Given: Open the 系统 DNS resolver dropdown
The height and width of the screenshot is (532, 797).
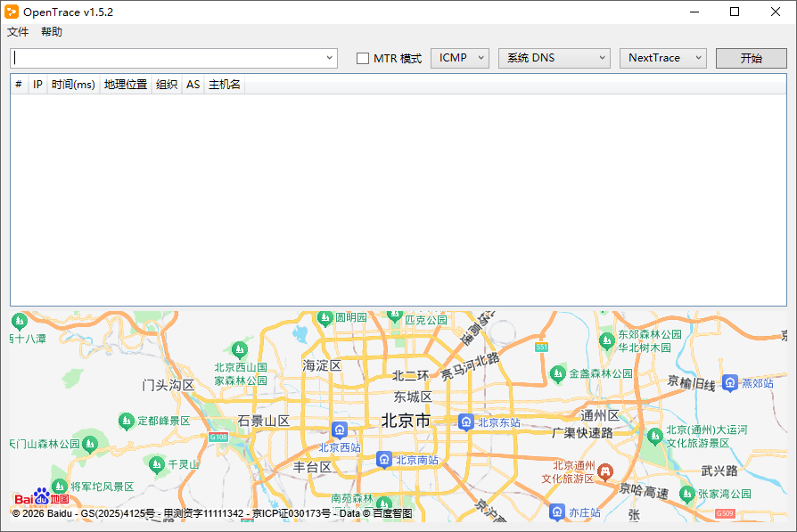Looking at the screenshot, I should (x=554, y=58).
